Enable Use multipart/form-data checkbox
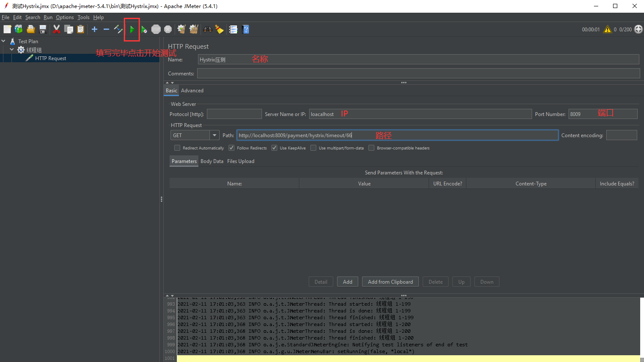 tap(313, 148)
